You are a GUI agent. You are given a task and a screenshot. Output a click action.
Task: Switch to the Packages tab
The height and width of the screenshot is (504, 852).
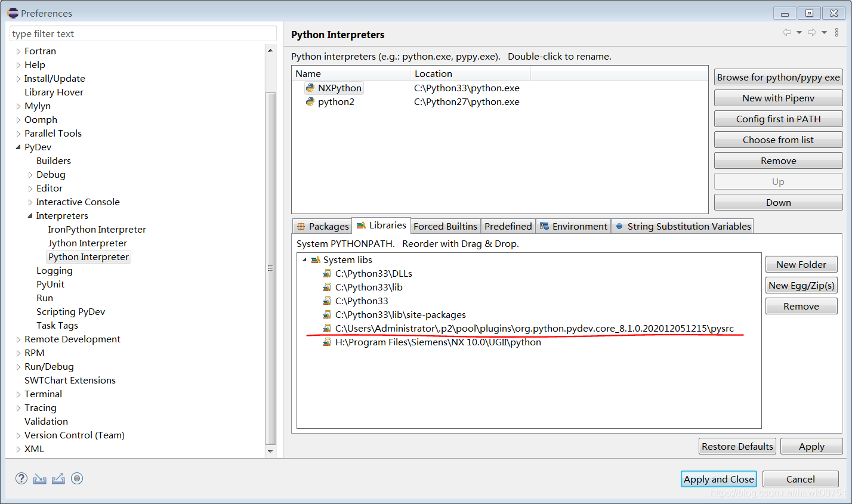tap(323, 227)
